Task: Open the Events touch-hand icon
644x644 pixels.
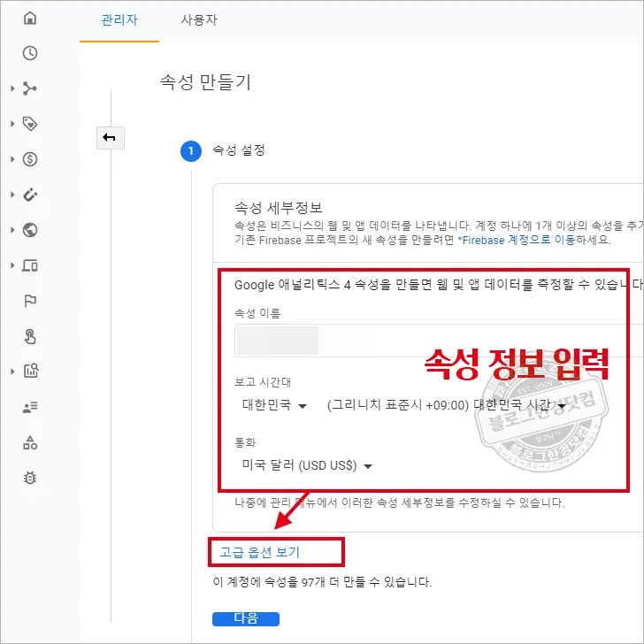Action: pos(30,336)
